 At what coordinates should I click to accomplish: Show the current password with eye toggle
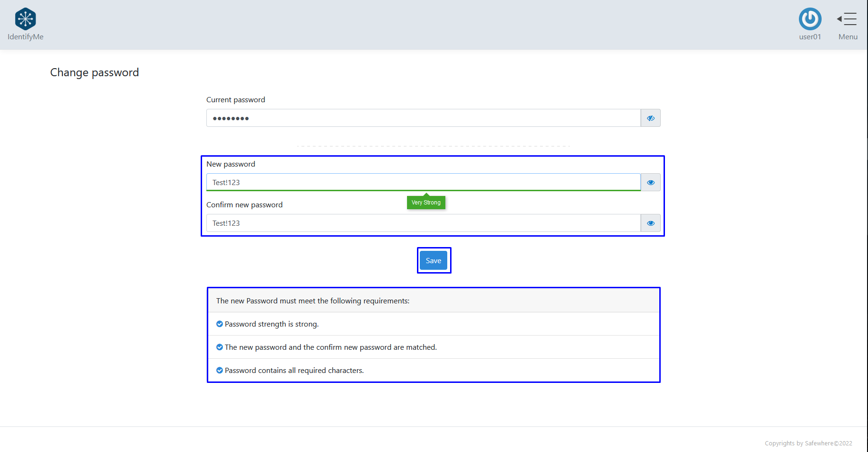[650, 118]
